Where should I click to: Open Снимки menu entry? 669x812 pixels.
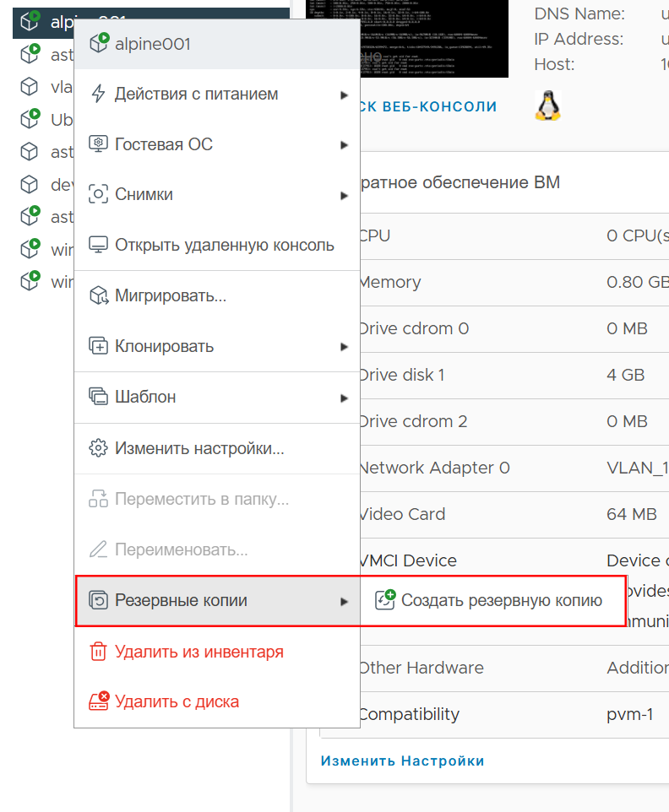[217, 194]
